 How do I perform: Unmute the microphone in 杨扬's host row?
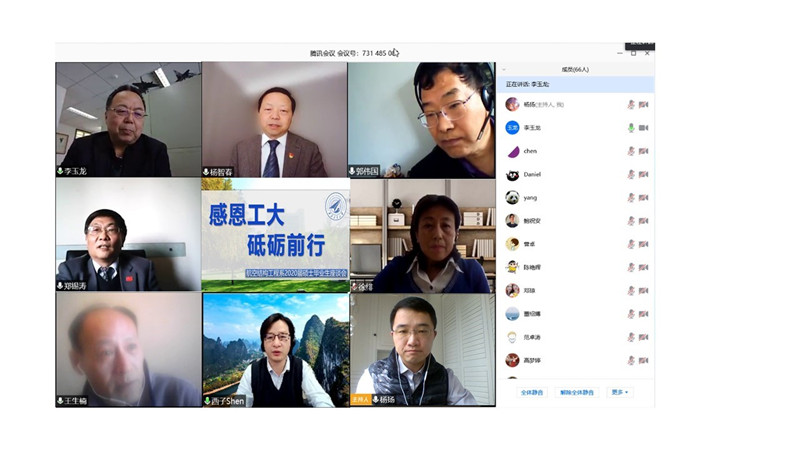631,104
